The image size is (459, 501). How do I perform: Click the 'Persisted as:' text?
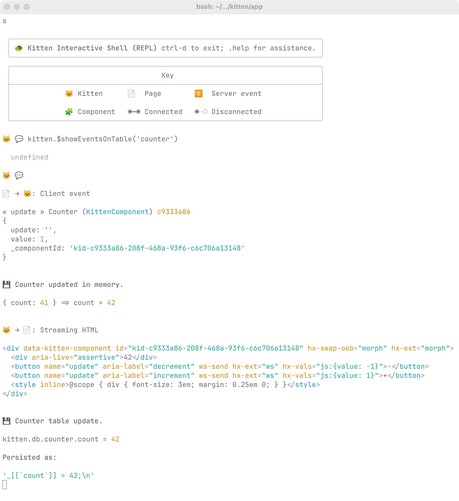(29, 458)
